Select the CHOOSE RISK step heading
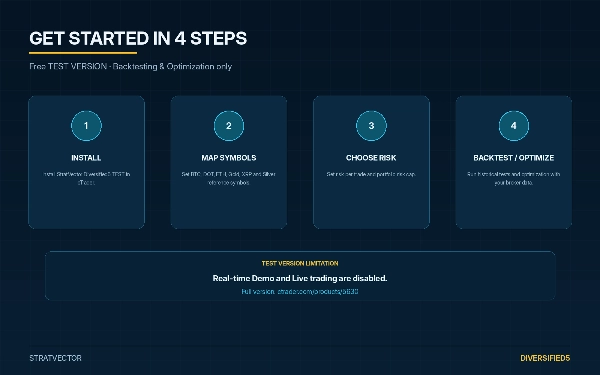This screenshot has width=600, height=375. coord(371,158)
